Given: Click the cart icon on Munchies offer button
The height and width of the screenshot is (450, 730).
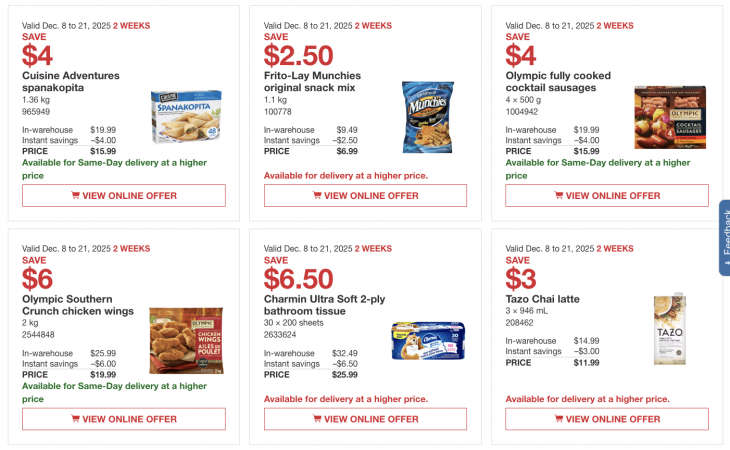Looking at the screenshot, I should [x=318, y=196].
